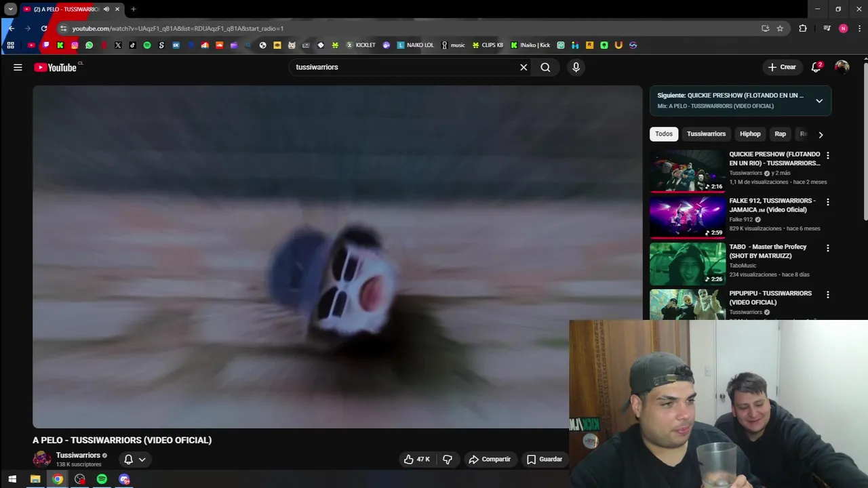Open the !Naiko | Kick bookmark
This screenshot has width=868, height=488.
coord(530,45)
